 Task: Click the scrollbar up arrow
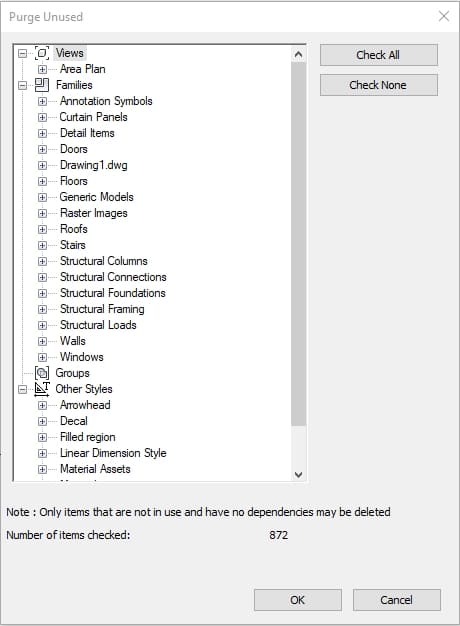298,54
